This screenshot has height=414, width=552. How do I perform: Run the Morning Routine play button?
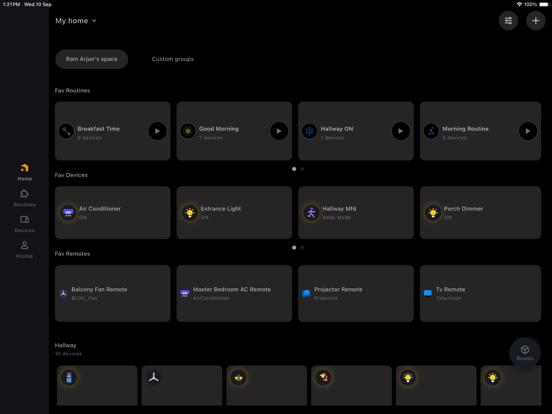click(528, 131)
